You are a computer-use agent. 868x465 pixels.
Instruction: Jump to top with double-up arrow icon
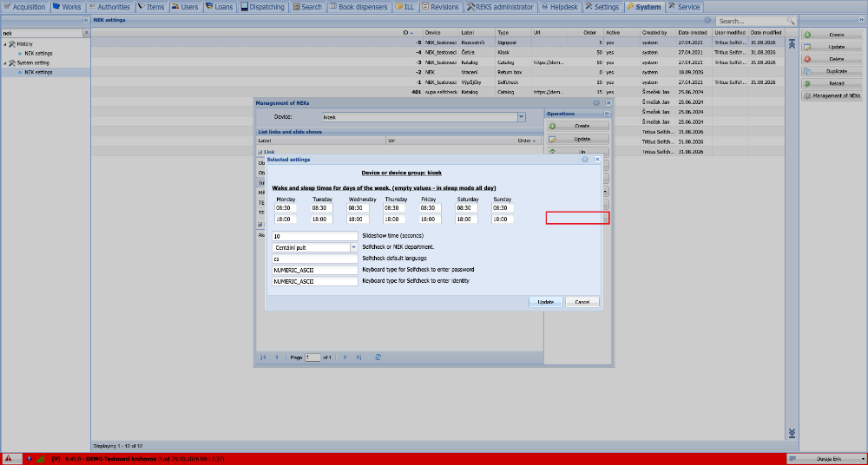coord(791,43)
